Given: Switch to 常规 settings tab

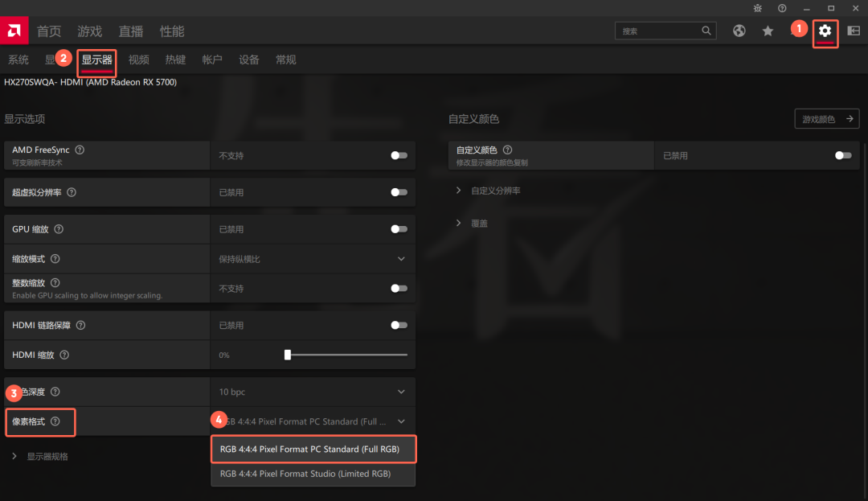Looking at the screenshot, I should tap(285, 60).
